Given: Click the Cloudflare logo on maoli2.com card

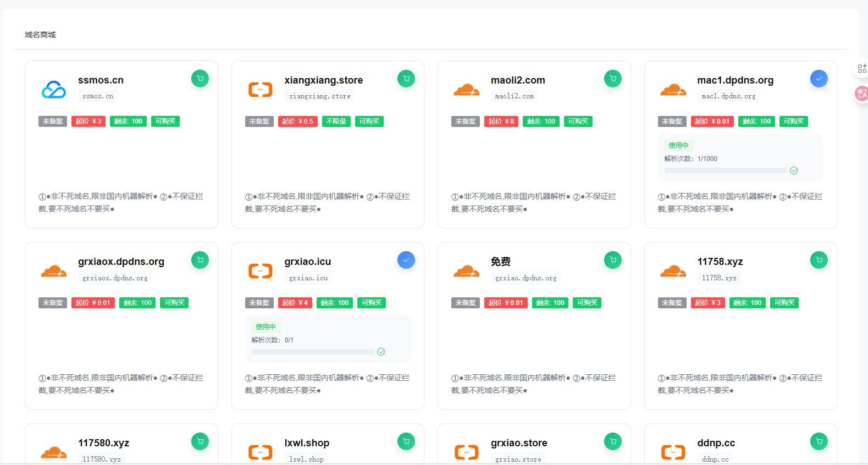Looking at the screenshot, I should 466,89.
